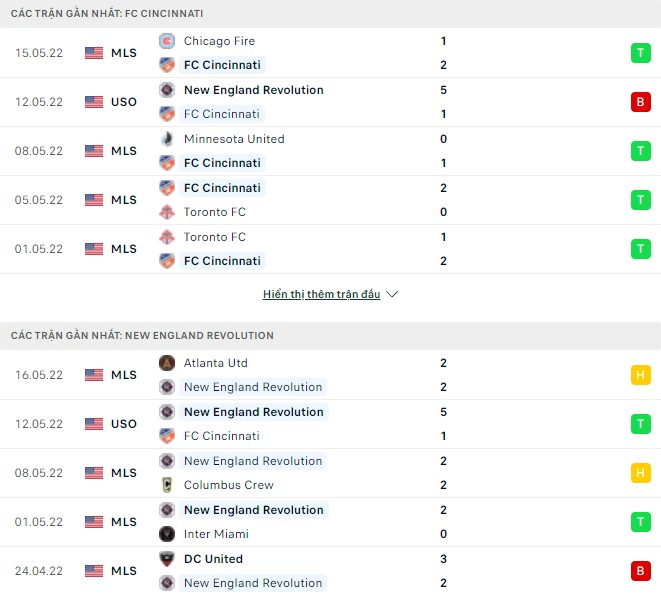Click the 5 score in 12.05.22 USO match, FC Cincinnati section
The height and width of the screenshot is (594, 661).
(443, 90)
